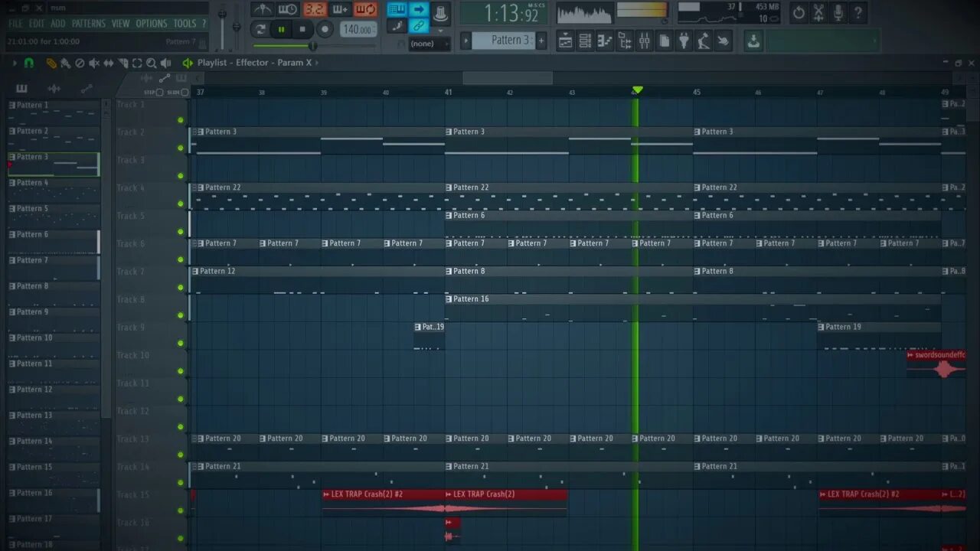Select the mute tool in playlist
The height and width of the screenshot is (551, 980).
tap(94, 63)
